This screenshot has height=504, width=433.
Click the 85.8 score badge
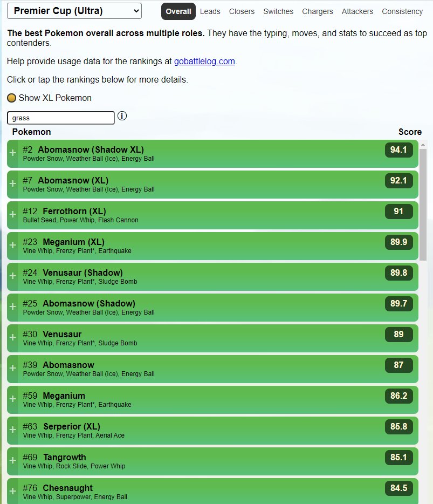398,427
